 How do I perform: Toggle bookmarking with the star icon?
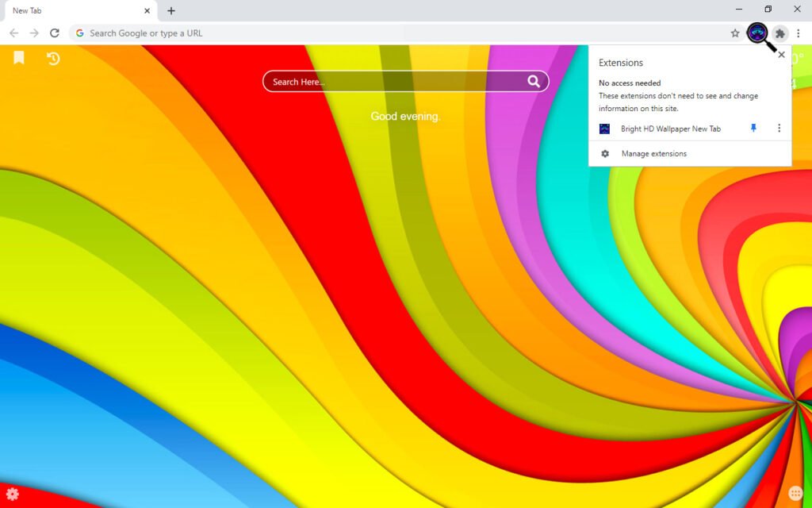click(736, 33)
